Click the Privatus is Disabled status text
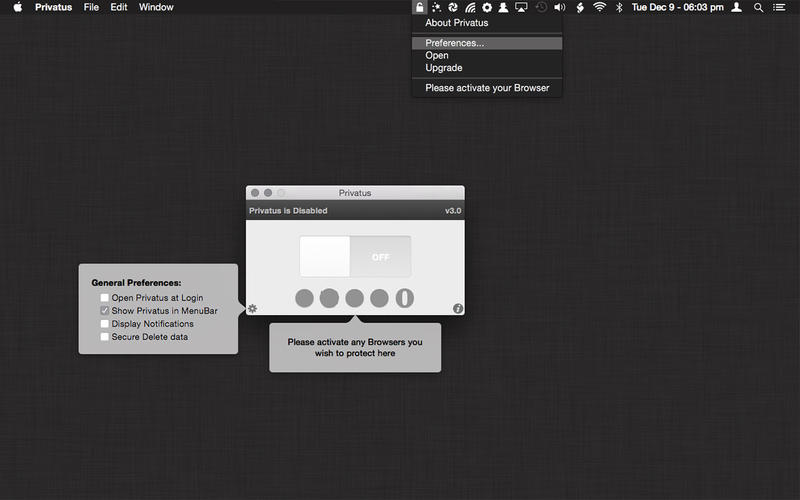Screen dimensions: 800x500 [x=288, y=211]
